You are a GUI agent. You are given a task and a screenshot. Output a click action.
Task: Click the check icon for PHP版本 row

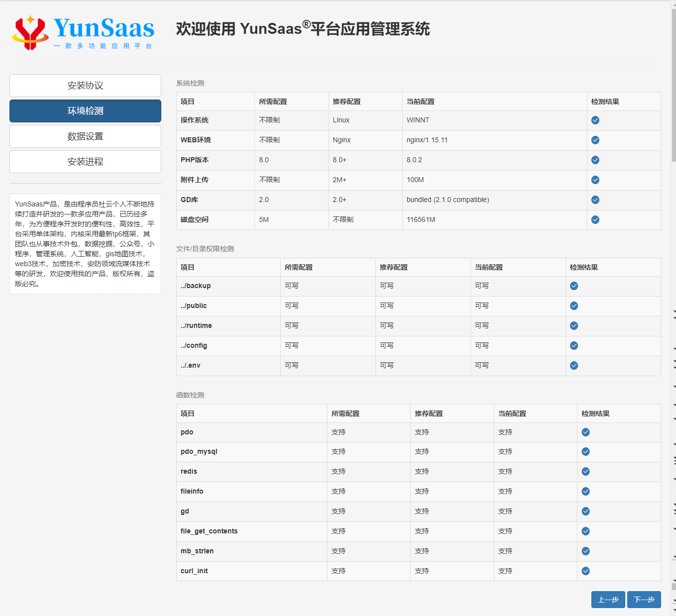click(x=595, y=160)
